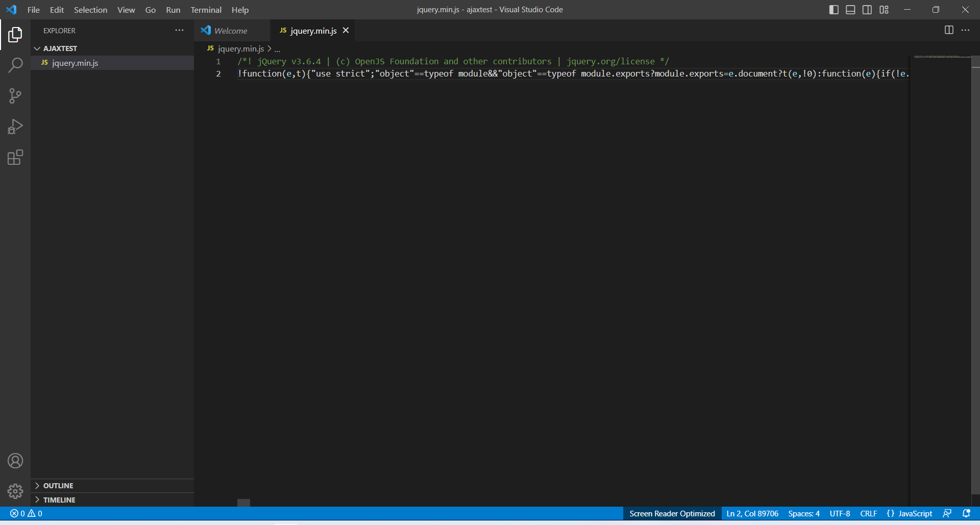980x525 pixels.
Task: Toggle Secondary Side Bar visibility
Action: coord(867,10)
